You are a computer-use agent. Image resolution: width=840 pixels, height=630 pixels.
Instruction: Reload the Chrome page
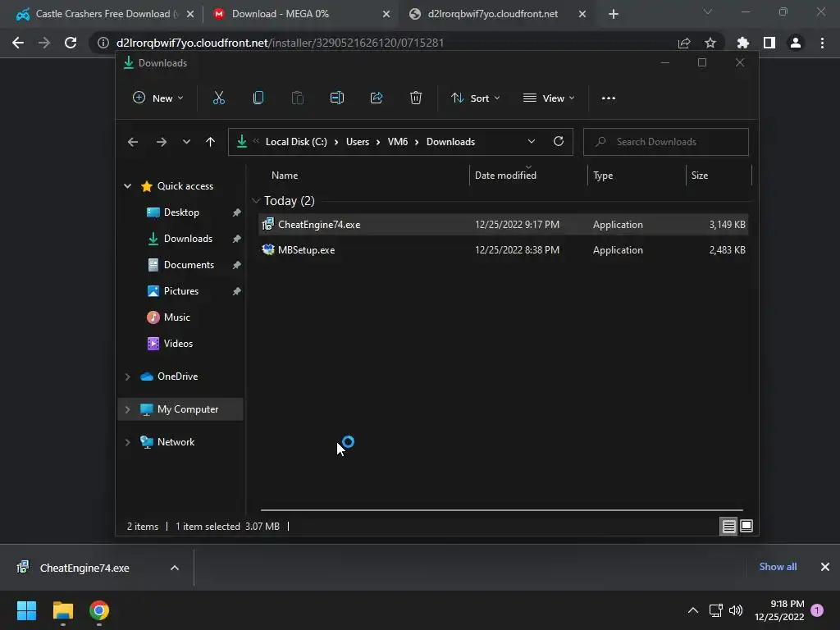coord(71,43)
